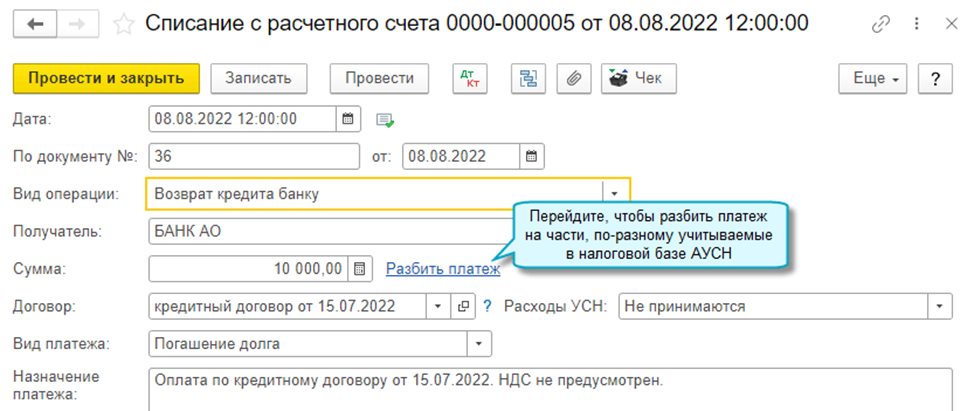
Task: Open attached files paperclip icon
Action: pos(573,78)
